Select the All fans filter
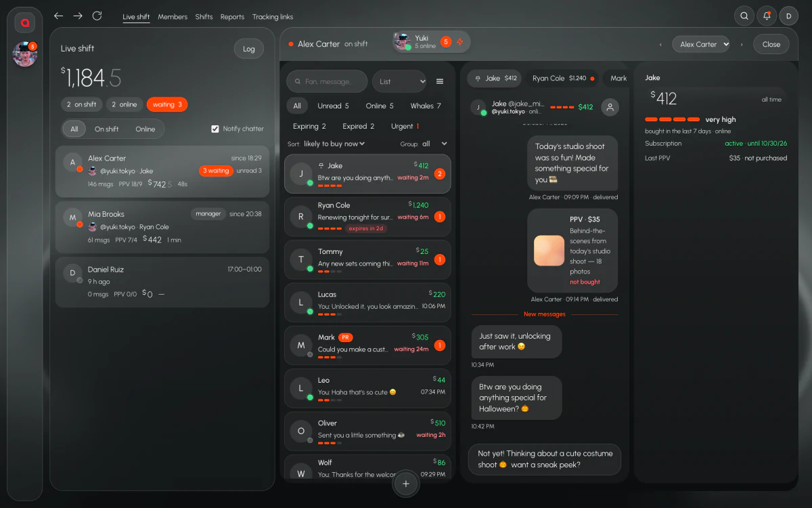Image resolution: width=812 pixels, height=508 pixels. tap(297, 106)
